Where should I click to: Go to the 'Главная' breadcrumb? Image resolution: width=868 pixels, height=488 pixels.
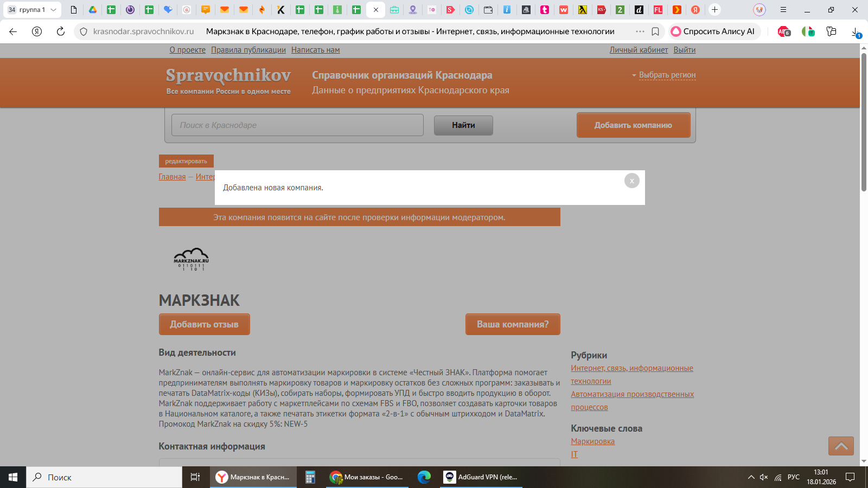click(172, 177)
